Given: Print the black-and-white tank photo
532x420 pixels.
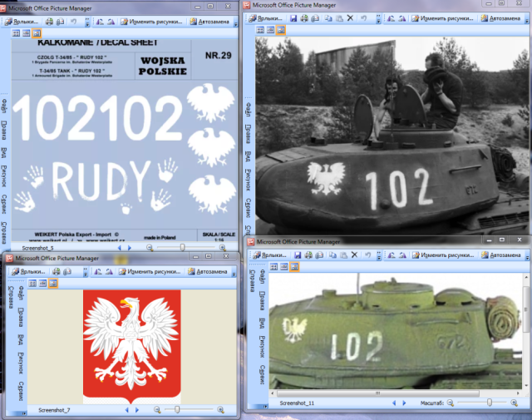Looking at the screenshot, I should 304,18.
